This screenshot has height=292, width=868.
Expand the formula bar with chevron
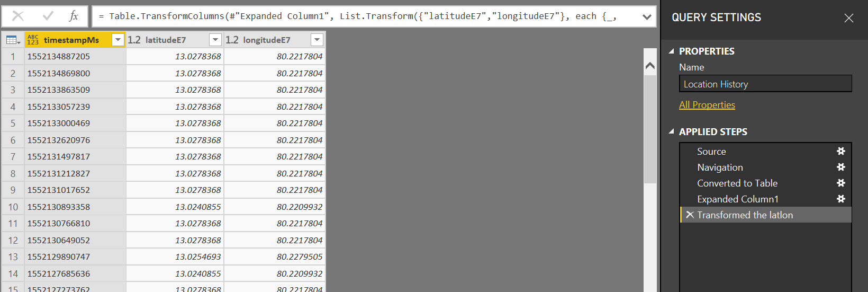[647, 17]
